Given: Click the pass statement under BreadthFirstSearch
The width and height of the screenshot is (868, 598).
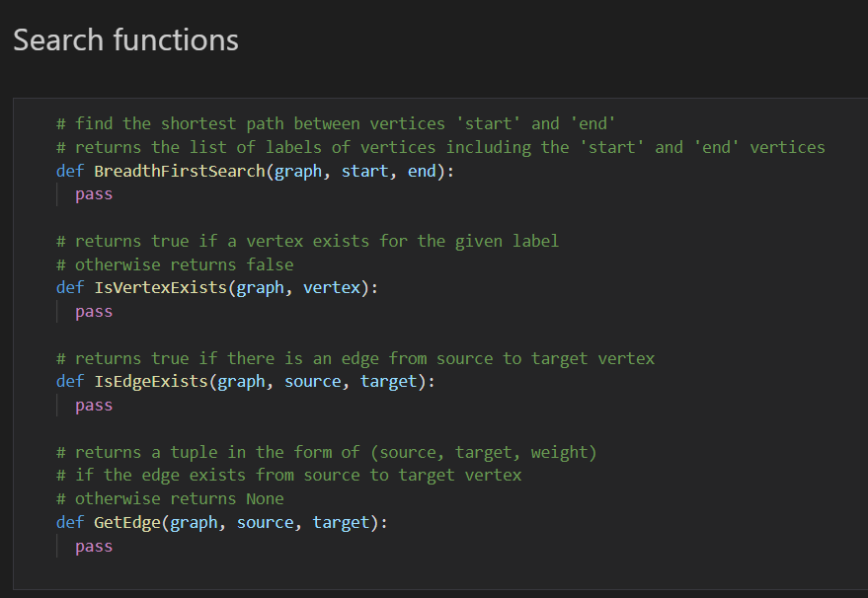Looking at the screenshot, I should click(94, 194).
